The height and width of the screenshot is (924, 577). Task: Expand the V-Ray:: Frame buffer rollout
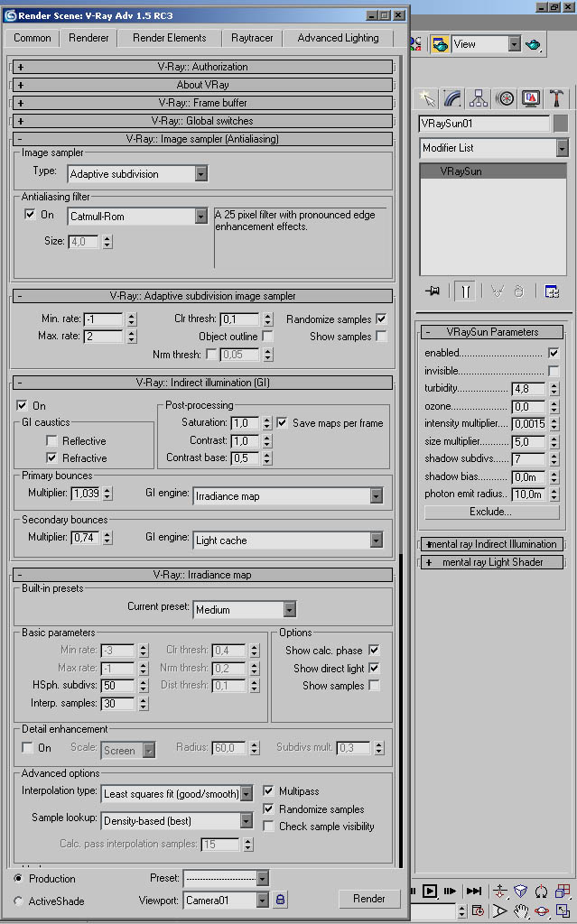202,103
